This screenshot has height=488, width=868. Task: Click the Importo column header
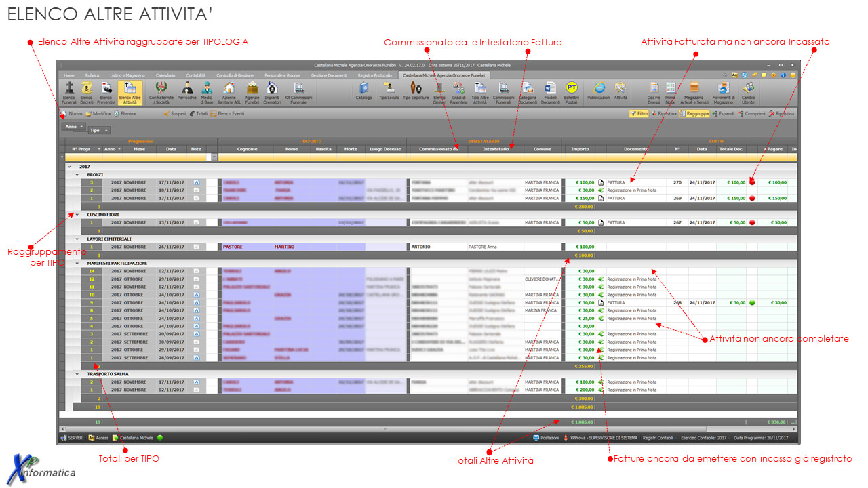(580, 149)
